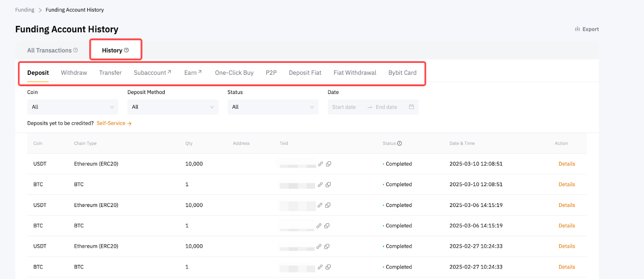Click help icon beside History tab
Viewport: 644px width, 279px height.
tap(126, 50)
